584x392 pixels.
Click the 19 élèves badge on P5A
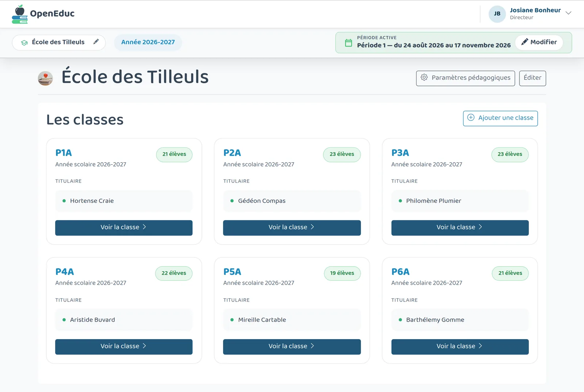(x=342, y=273)
